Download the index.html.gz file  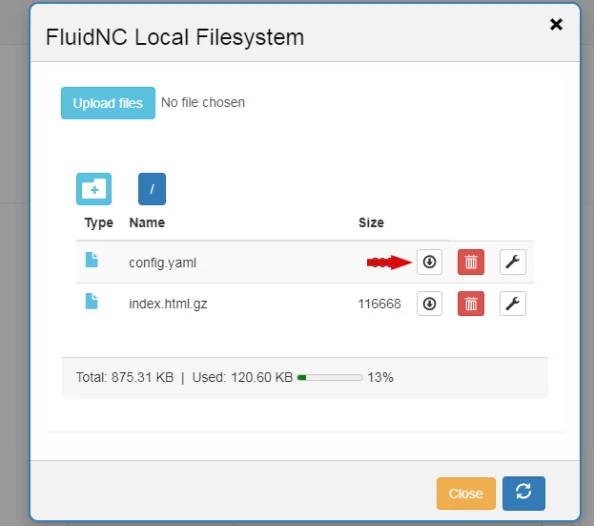[429, 304]
